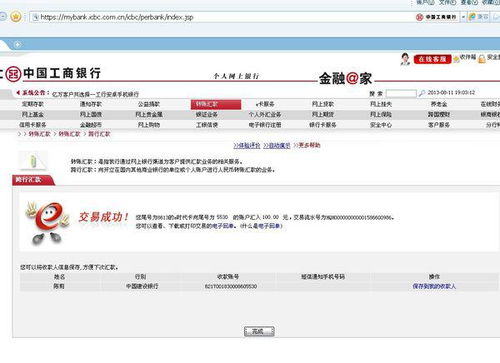This screenshot has height=363, width=500.
Task: Click the >>更多帮助 link
Action: (307, 145)
